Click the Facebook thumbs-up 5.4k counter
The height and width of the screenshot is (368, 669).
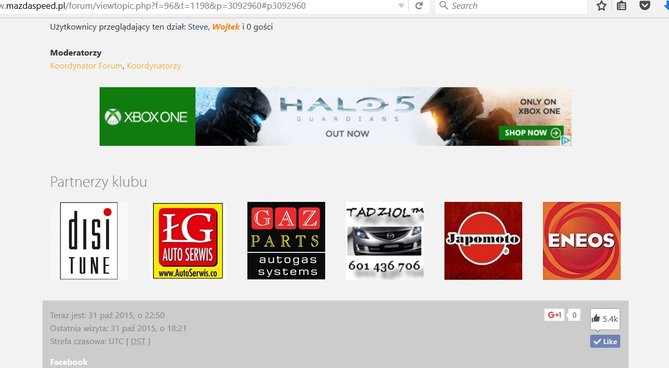[x=605, y=319]
